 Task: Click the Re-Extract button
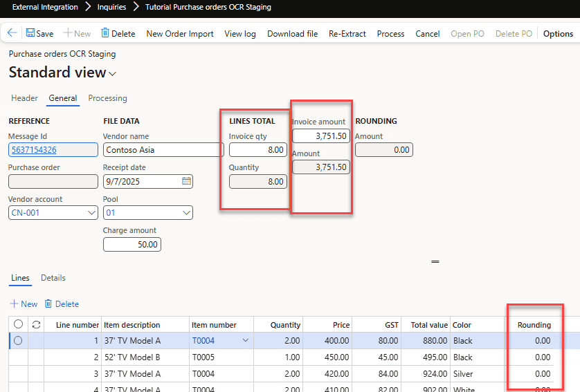pyautogui.click(x=347, y=33)
